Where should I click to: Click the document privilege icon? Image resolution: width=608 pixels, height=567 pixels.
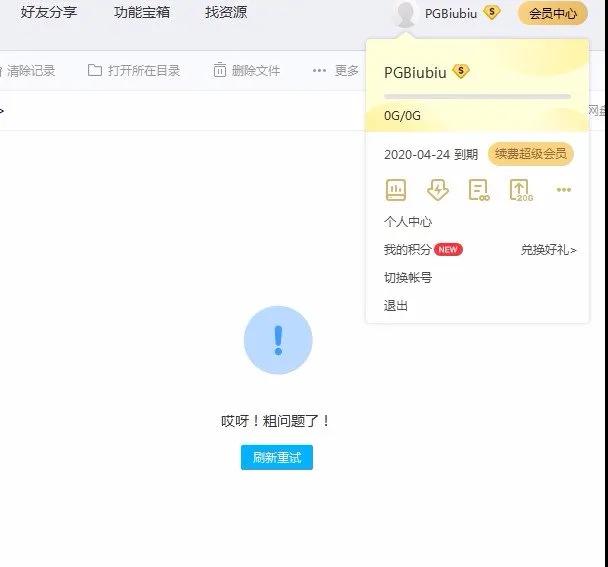coord(479,189)
